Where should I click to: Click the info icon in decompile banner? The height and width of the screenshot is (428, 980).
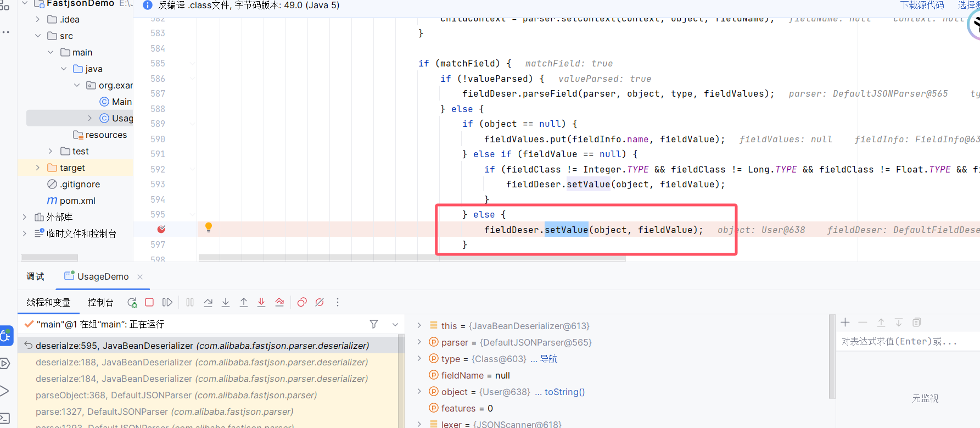coord(148,5)
